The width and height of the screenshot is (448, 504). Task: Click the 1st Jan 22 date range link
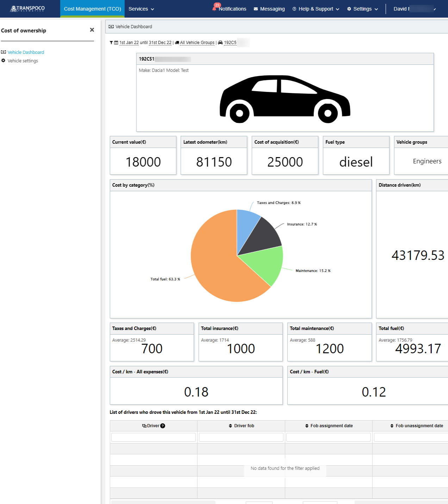(x=129, y=42)
